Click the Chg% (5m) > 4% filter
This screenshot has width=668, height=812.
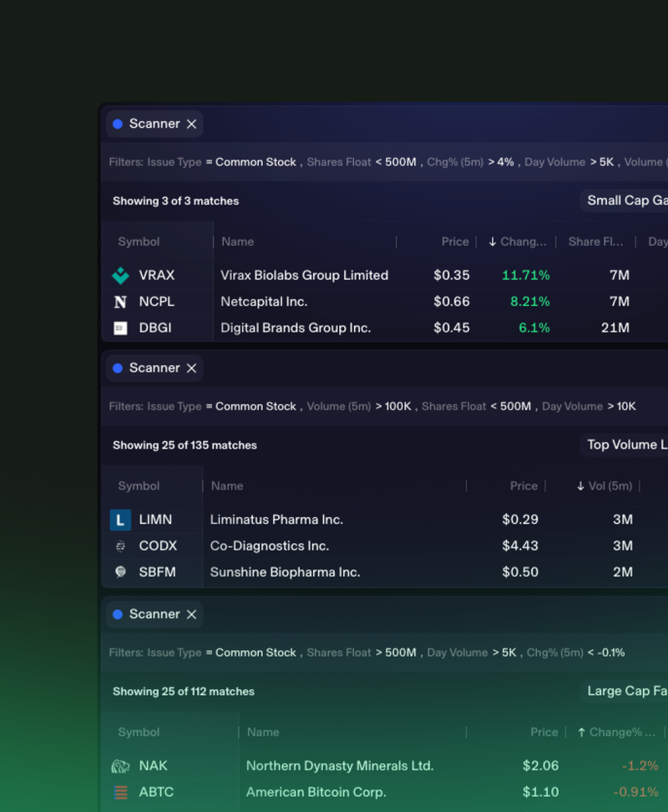pyautogui.click(x=470, y=162)
